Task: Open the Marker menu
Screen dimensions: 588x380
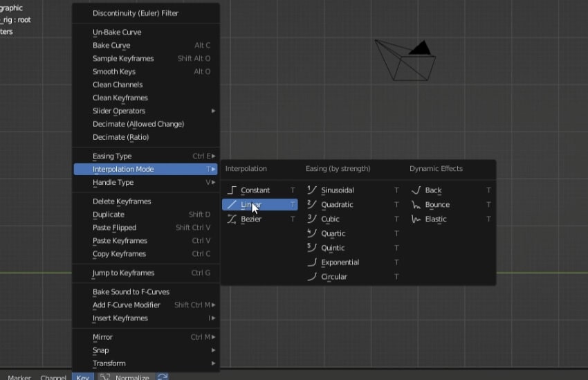Action: pyautogui.click(x=19, y=377)
